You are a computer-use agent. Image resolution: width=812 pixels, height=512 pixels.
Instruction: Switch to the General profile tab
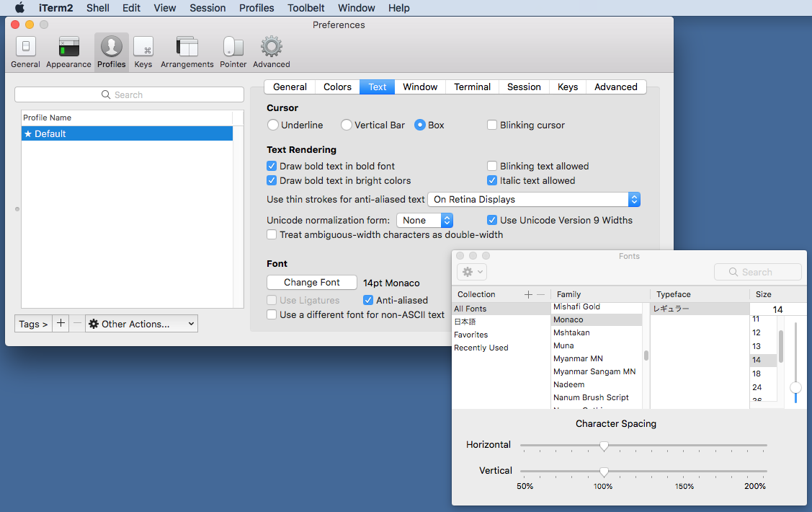[290, 87]
